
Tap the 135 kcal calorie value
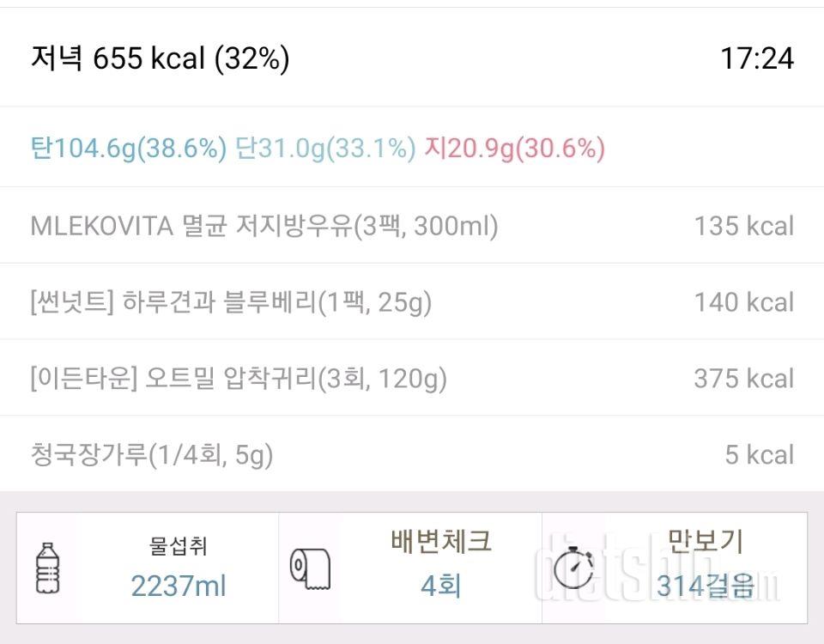point(743,226)
